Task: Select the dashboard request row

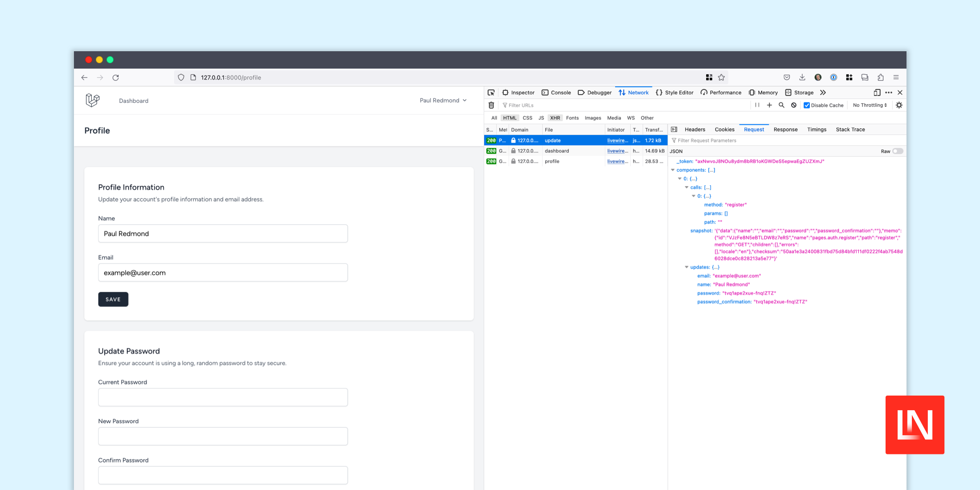Action: (x=576, y=151)
